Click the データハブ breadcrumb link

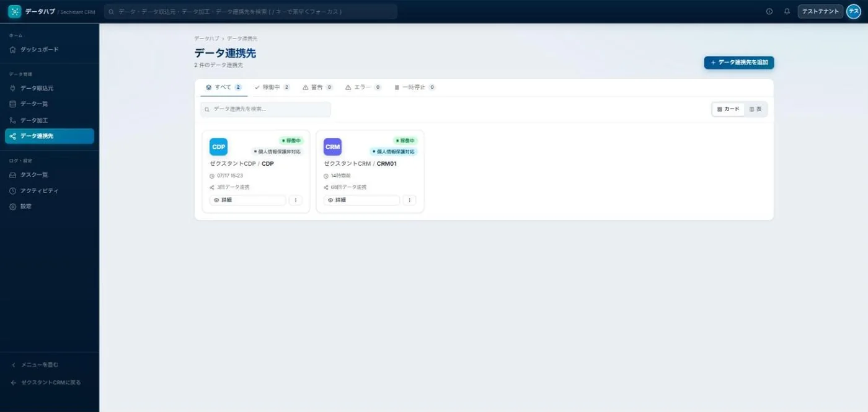coord(206,38)
